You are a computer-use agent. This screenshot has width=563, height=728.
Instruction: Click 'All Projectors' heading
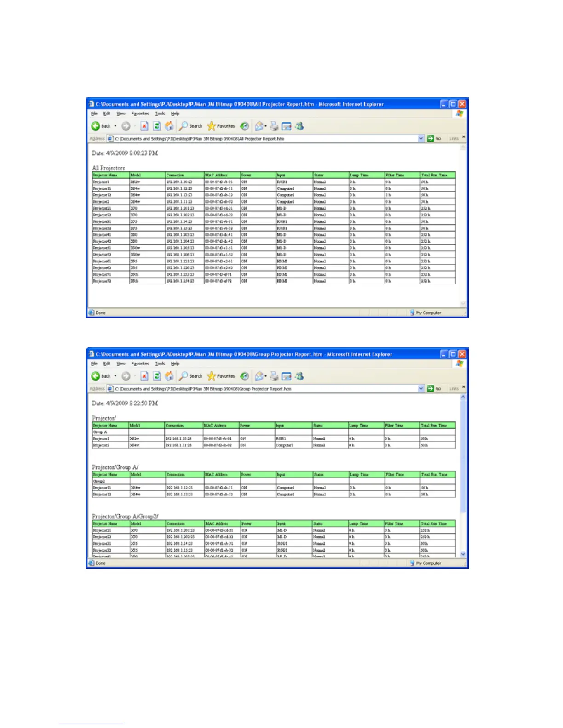[x=108, y=168]
